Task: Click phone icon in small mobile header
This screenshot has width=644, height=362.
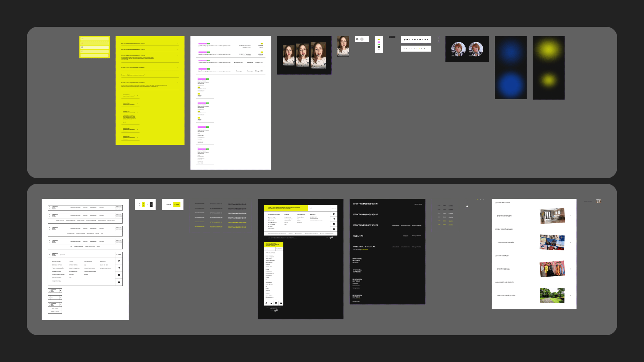Action: pyautogui.click(x=61, y=291)
